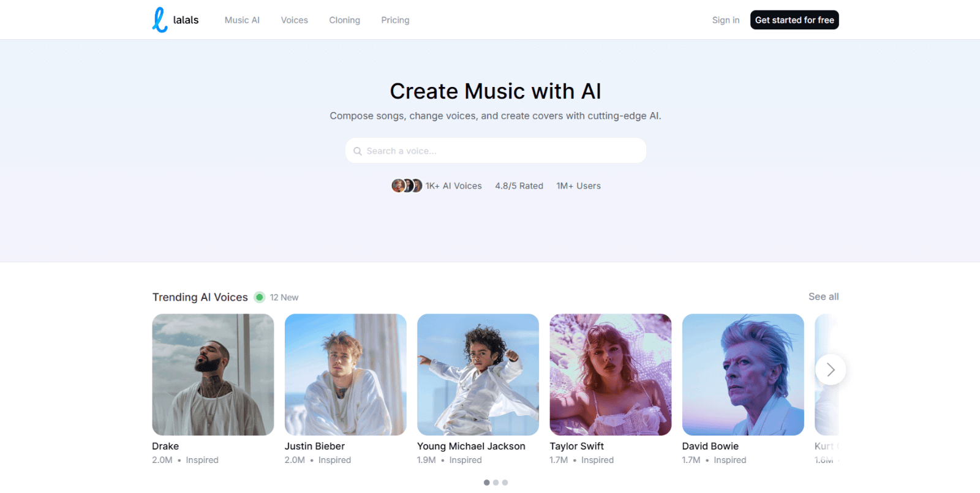The height and width of the screenshot is (493, 980).
Task: Open the Voices nav item
Action: (x=294, y=20)
